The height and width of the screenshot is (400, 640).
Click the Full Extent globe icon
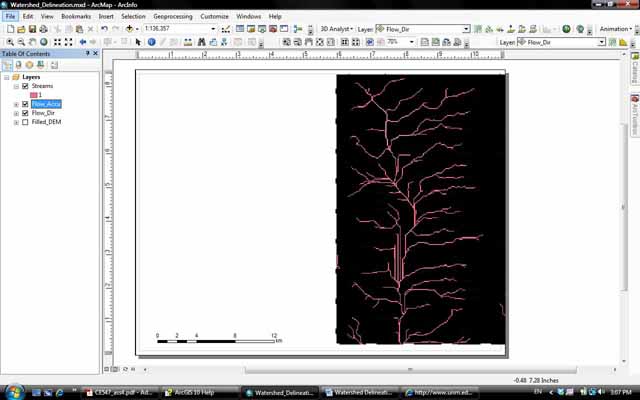pyautogui.click(x=44, y=42)
